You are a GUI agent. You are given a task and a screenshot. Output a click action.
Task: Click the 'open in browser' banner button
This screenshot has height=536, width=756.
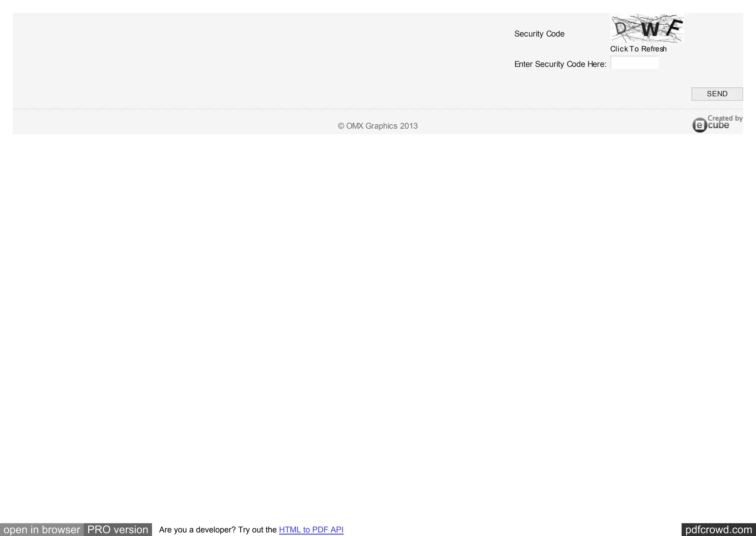click(42, 530)
